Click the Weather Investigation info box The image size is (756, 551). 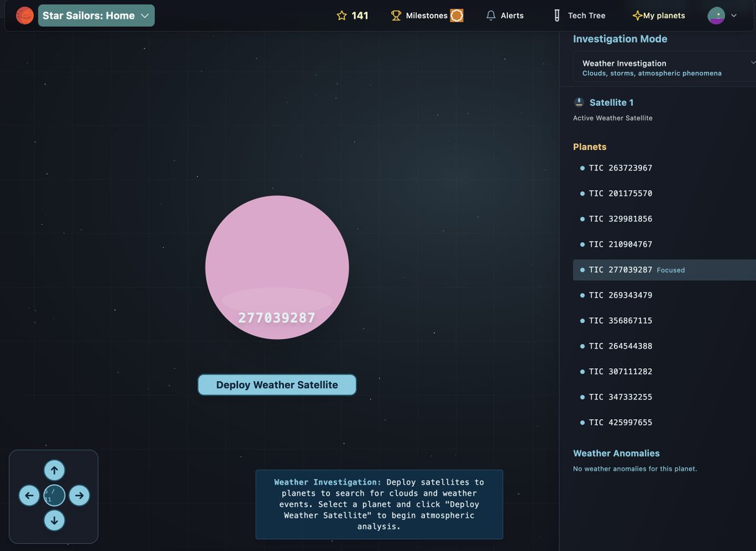tap(379, 504)
